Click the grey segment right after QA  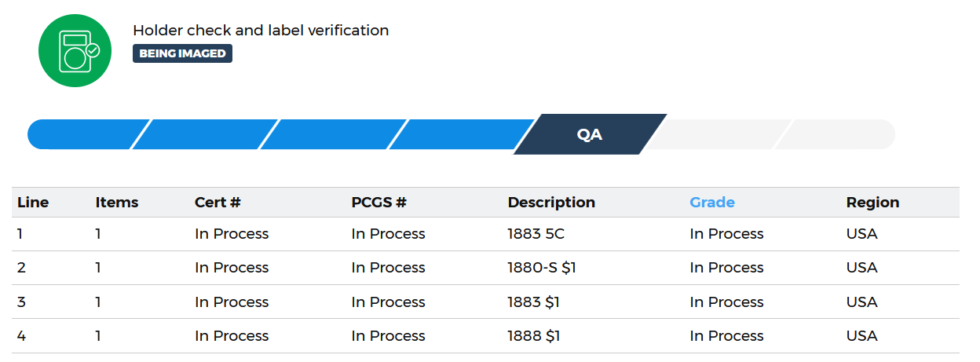[717, 134]
